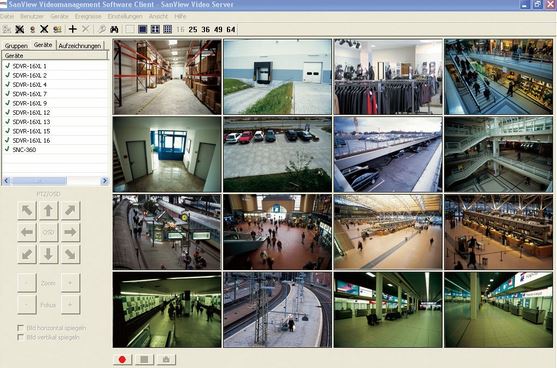The height and width of the screenshot is (368, 557).
Task: Enable 'Bild vertikal spiegeln' checkbox
Action: (21, 337)
